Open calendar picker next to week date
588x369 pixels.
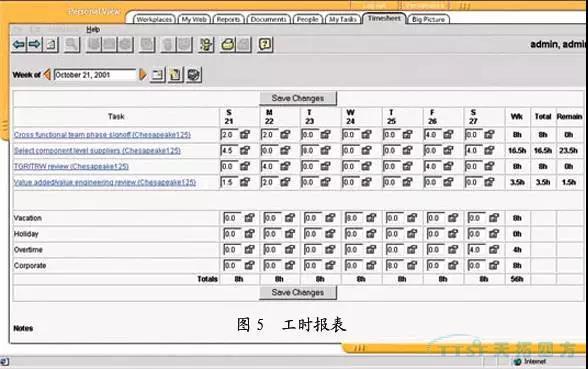(158, 75)
